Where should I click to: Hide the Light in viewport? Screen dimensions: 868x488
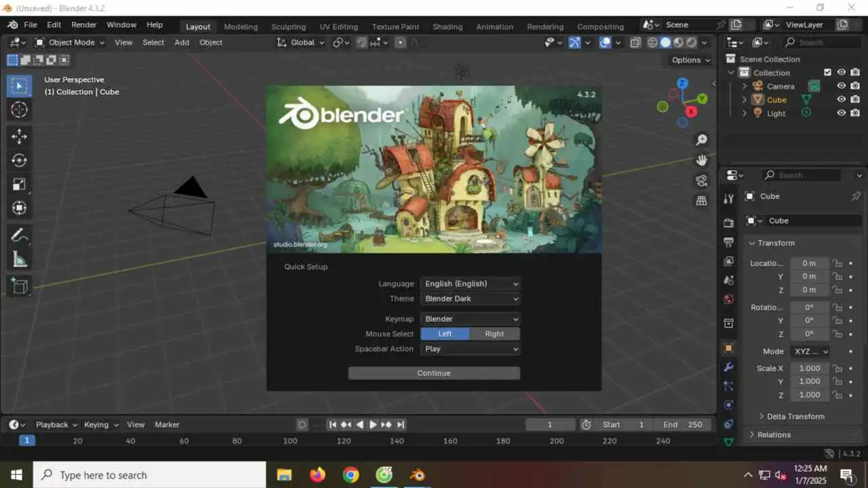[x=841, y=113]
